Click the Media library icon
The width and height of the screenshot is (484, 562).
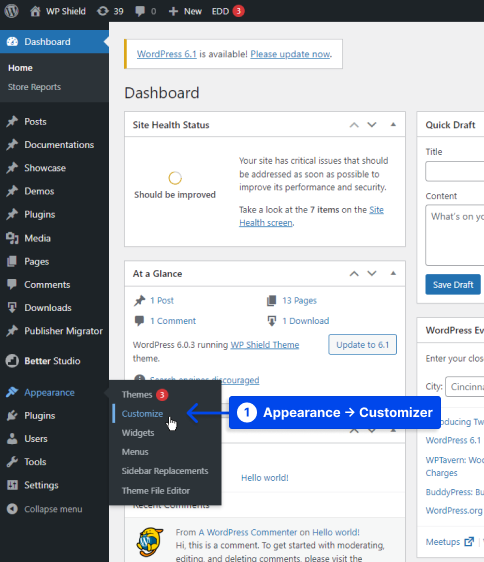click(x=12, y=238)
